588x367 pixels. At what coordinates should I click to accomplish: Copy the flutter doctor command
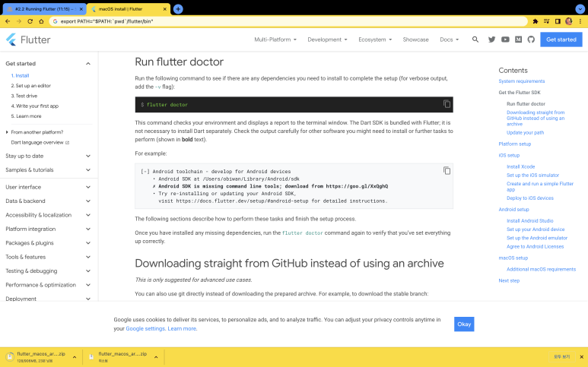[447, 104]
